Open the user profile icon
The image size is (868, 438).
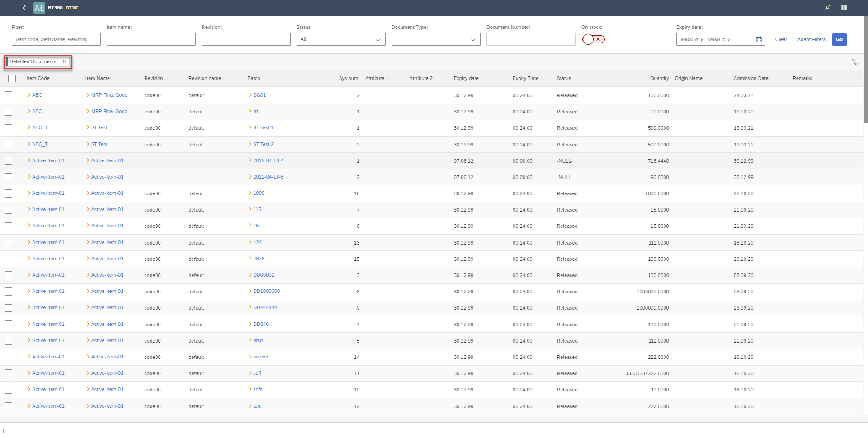coord(828,8)
